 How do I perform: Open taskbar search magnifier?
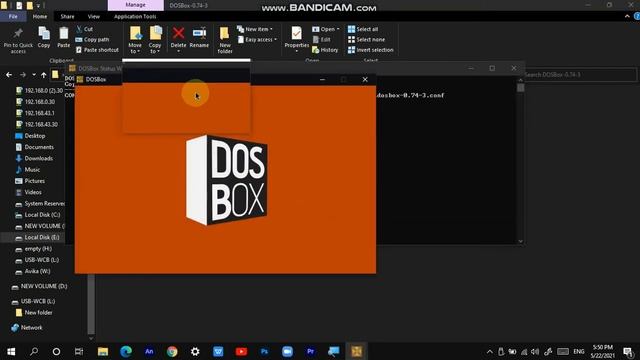(x=34, y=351)
